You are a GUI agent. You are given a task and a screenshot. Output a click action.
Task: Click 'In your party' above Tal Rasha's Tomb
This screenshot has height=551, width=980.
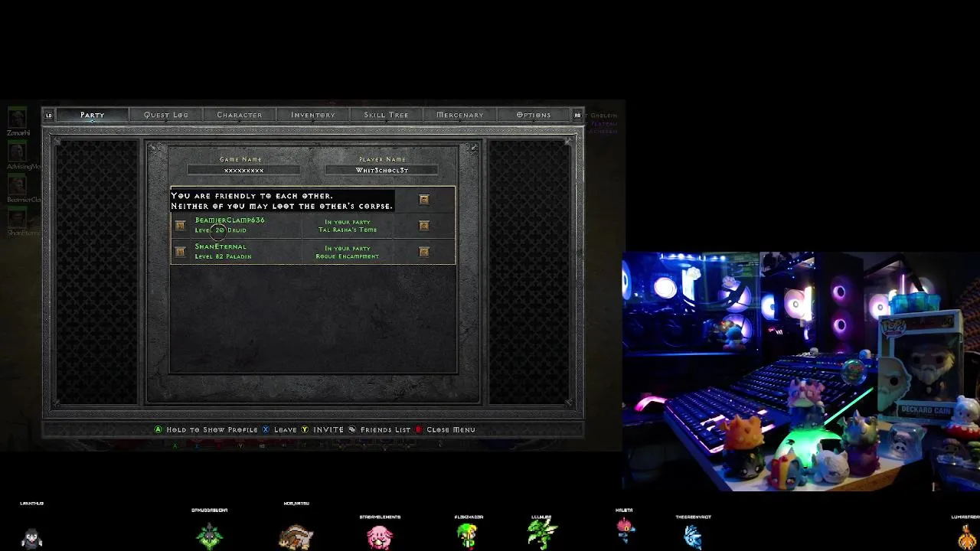[x=348, y=222]
